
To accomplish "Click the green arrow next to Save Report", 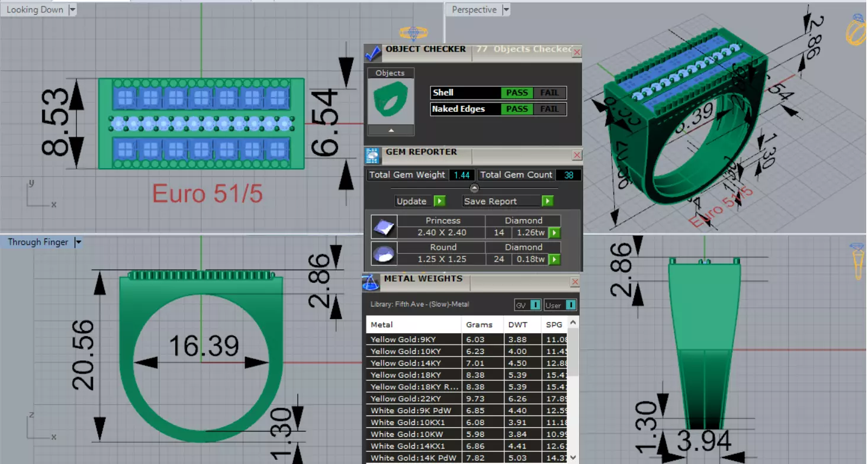I will point(548,201).
